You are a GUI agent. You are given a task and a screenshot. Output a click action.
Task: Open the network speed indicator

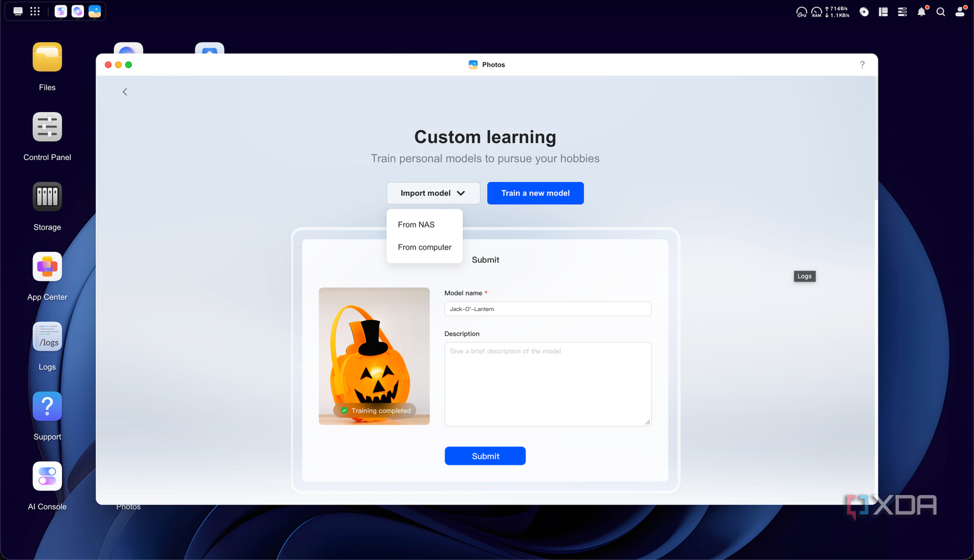click(x=838, y=12)
